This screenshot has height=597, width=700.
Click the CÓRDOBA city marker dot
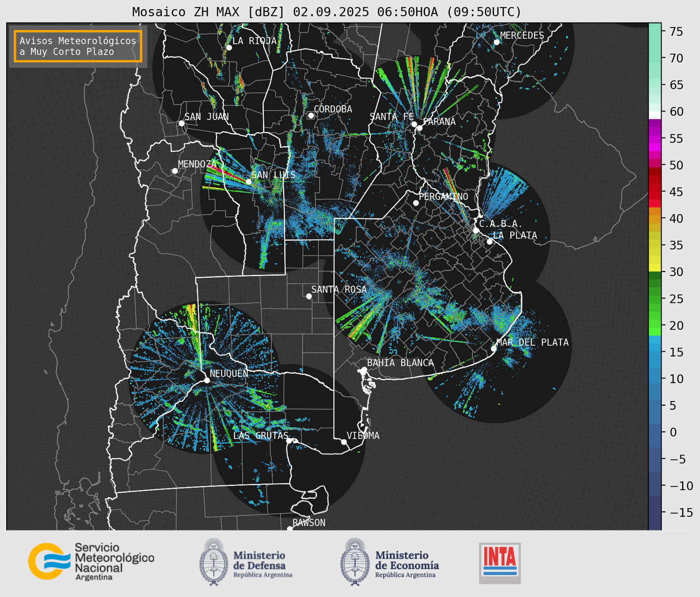click(311, 115)
